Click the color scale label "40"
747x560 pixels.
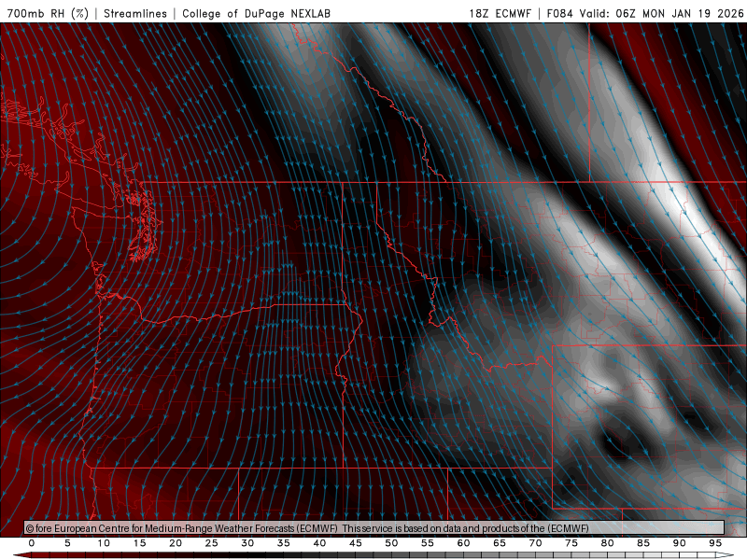point(319,543)
